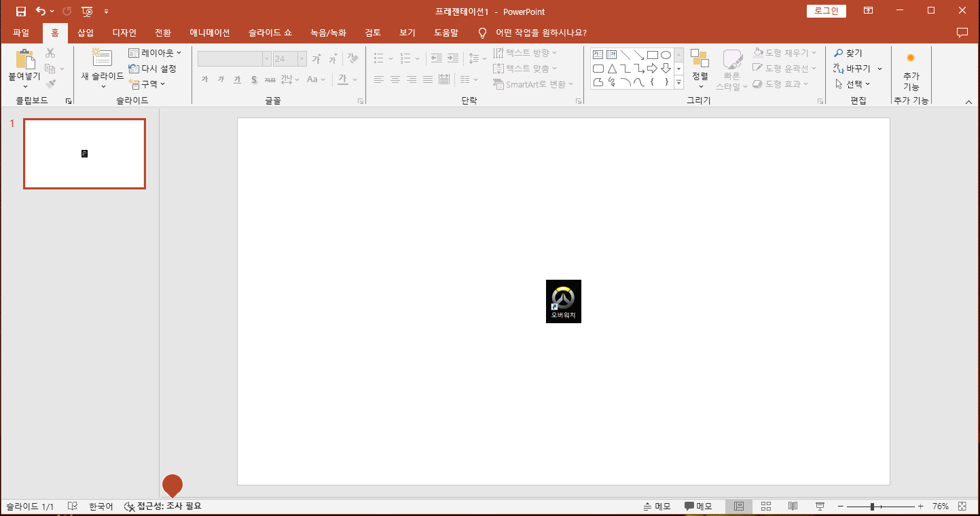Screen dimensions: 980x516
Task: Click the Cut scissors icon
Action: click(50, 53)
